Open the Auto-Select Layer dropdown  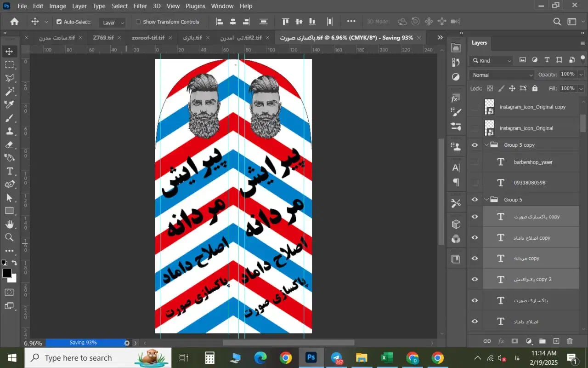click(x=113, y=22)
